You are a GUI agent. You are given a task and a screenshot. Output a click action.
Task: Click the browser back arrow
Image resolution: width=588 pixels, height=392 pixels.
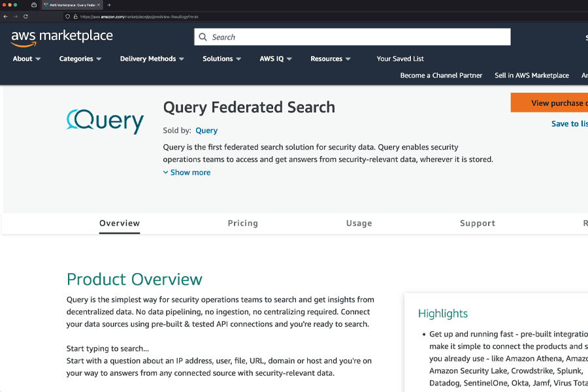pos(6,16)
